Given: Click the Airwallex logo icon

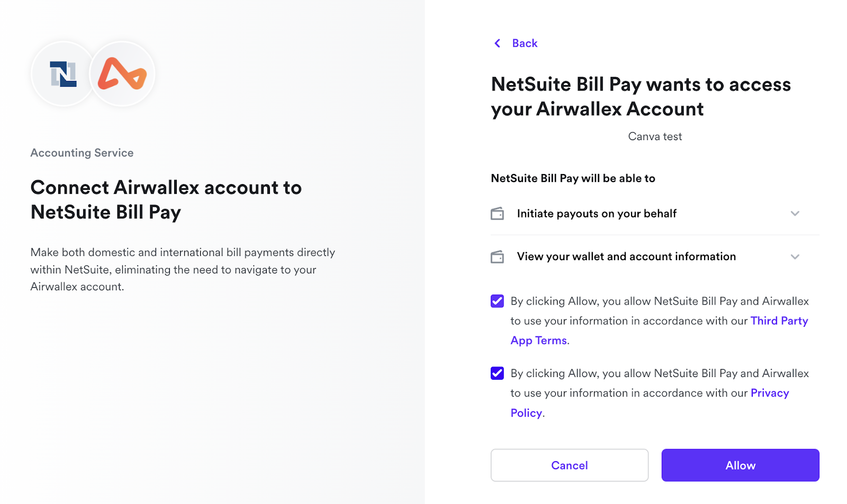Looking at the screenshot, I should (122, 74).
